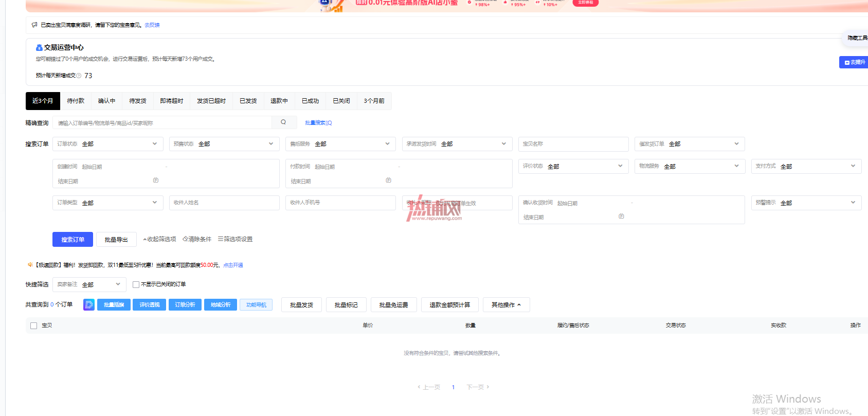Click the info icon beside 预计每天新增成交
868x416 pixels.
click(79, 76)
